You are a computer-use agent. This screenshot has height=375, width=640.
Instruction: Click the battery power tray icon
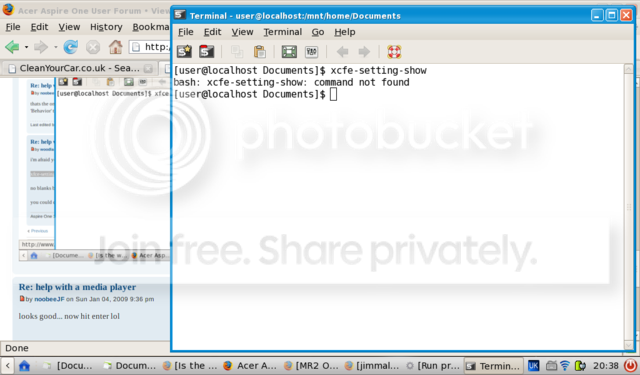(580, 366)
